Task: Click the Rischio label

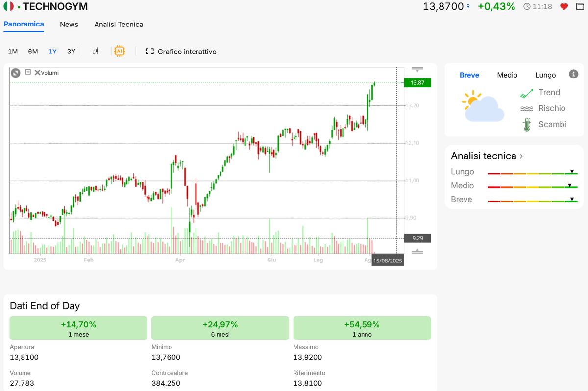Action: 552,108
